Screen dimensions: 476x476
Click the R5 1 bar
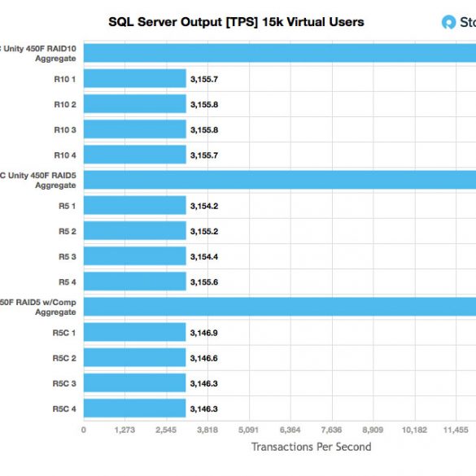135,206
